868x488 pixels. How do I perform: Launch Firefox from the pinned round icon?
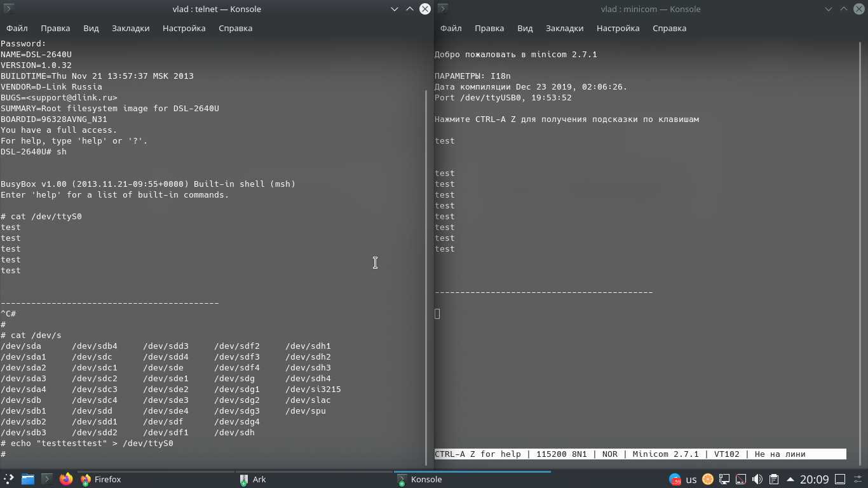66,479
